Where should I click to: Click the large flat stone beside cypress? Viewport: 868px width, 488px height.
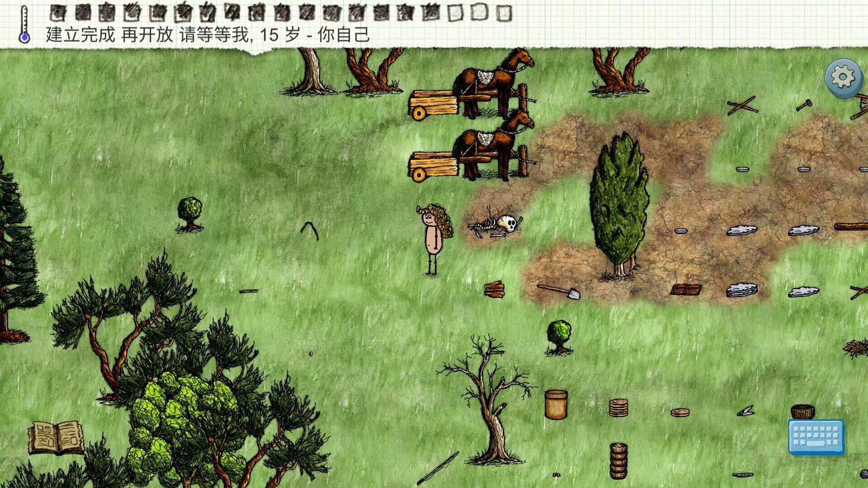(x=741, y=230)
